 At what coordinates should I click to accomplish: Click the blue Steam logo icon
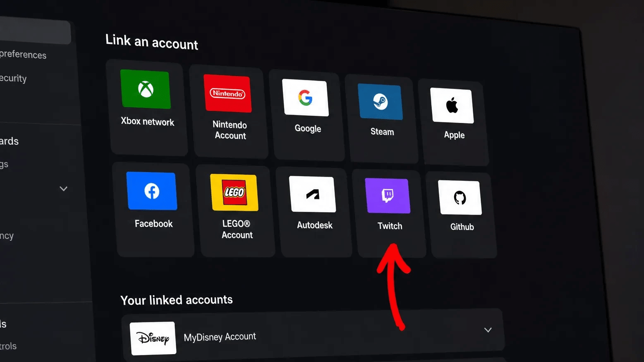pos(380,101)
